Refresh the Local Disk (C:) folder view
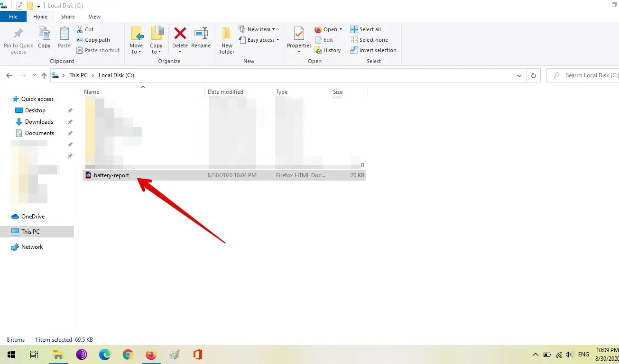Screen dimensions: 619x364 point(534,75)
